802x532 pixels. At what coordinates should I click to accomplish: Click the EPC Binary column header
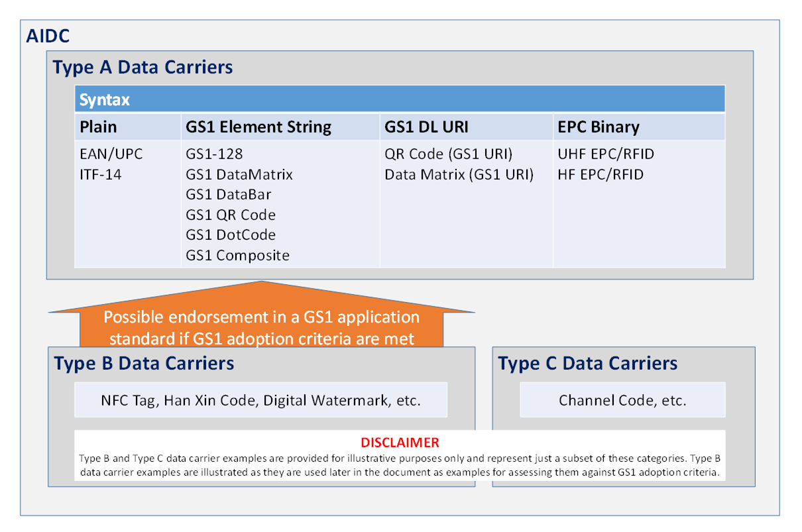coord(639,127)
